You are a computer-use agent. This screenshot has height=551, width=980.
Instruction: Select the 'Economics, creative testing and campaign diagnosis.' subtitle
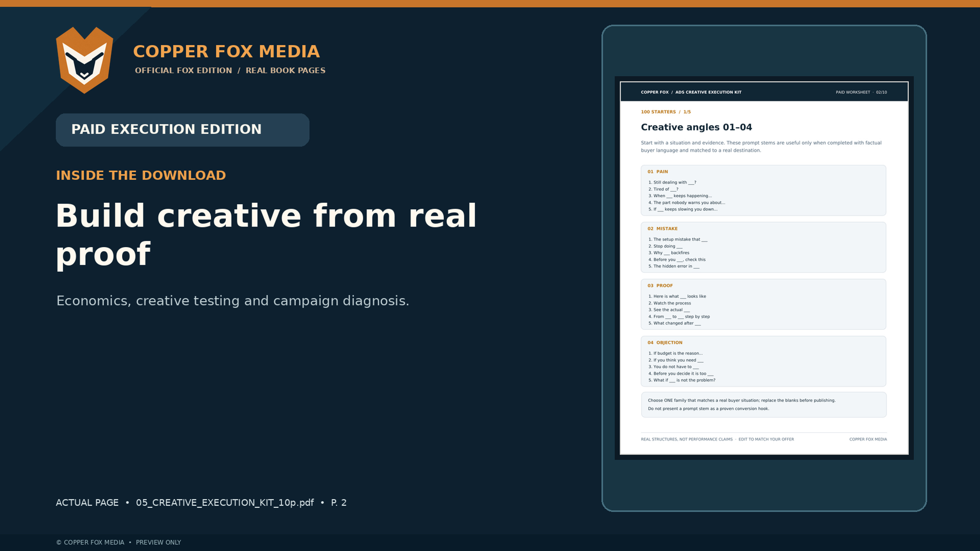tap(233, 301)
